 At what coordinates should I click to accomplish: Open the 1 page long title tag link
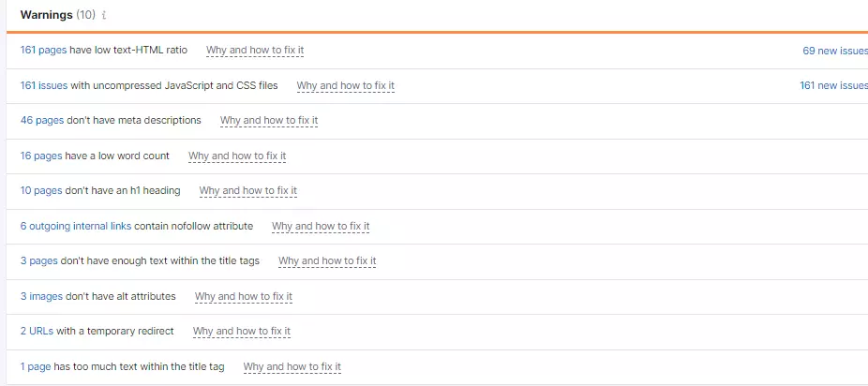pos(36,366)
